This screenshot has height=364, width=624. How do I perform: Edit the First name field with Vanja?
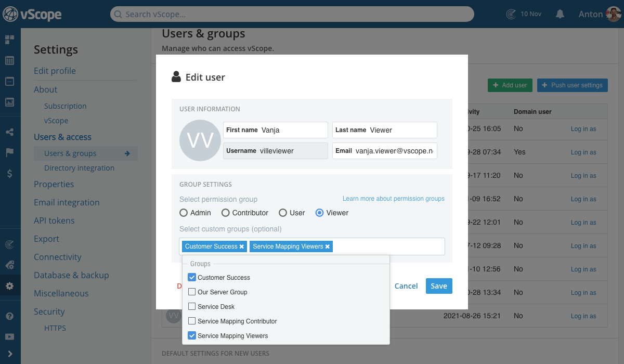(276, 130)
